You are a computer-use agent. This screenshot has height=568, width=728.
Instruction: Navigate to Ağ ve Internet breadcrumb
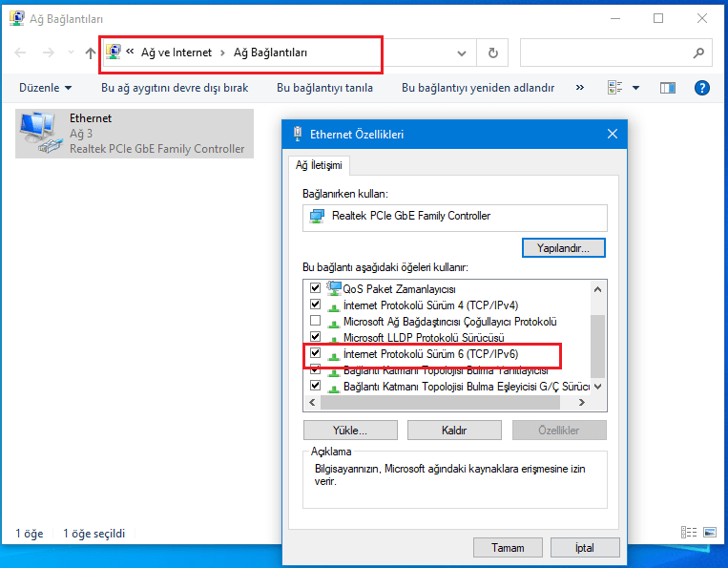pyautogui.click(x=177, y=53)
